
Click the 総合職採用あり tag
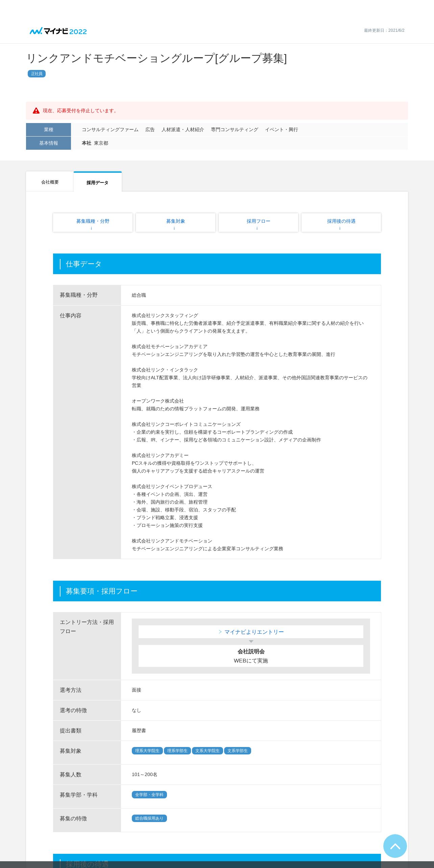[149, 818]
